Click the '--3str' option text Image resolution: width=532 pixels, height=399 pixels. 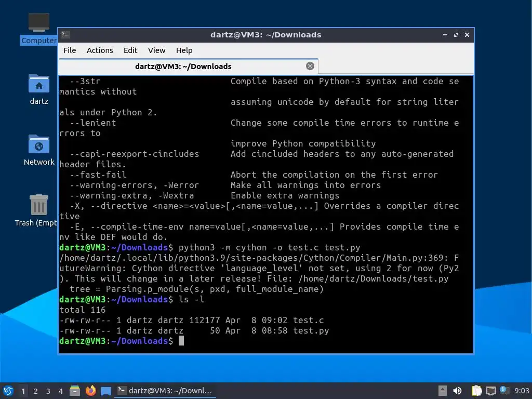pos(85,82)
